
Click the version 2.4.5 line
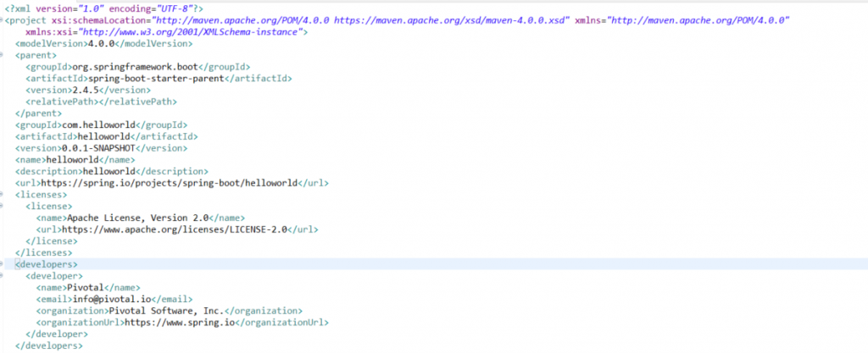tap(88, 90)
